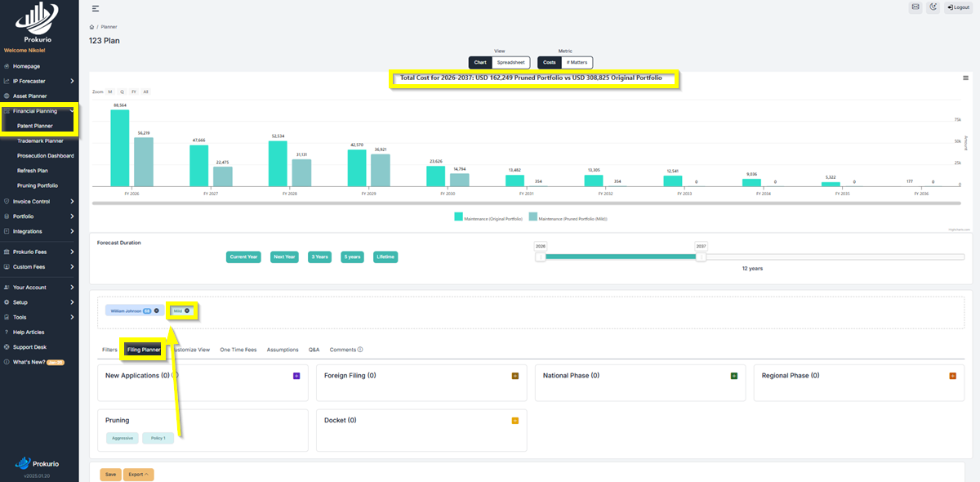Click the sidebar collapse hamburger icon
This screenshot has width=980, height=482.
[x=96, y=8]
